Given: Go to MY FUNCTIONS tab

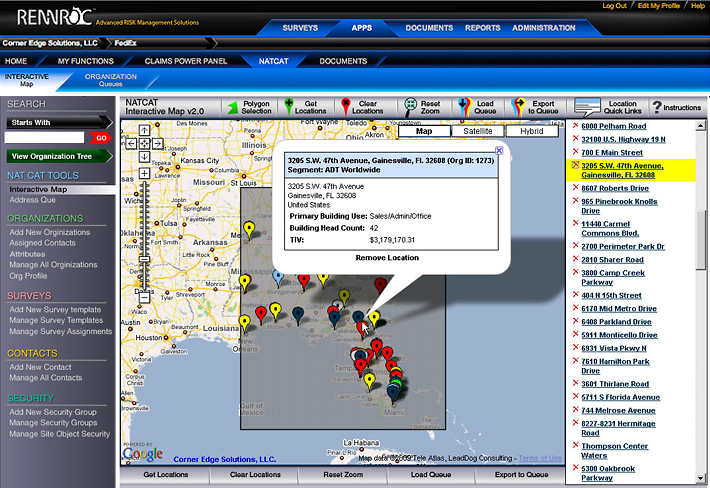Looking at the screenshot, I should [86, 61].
